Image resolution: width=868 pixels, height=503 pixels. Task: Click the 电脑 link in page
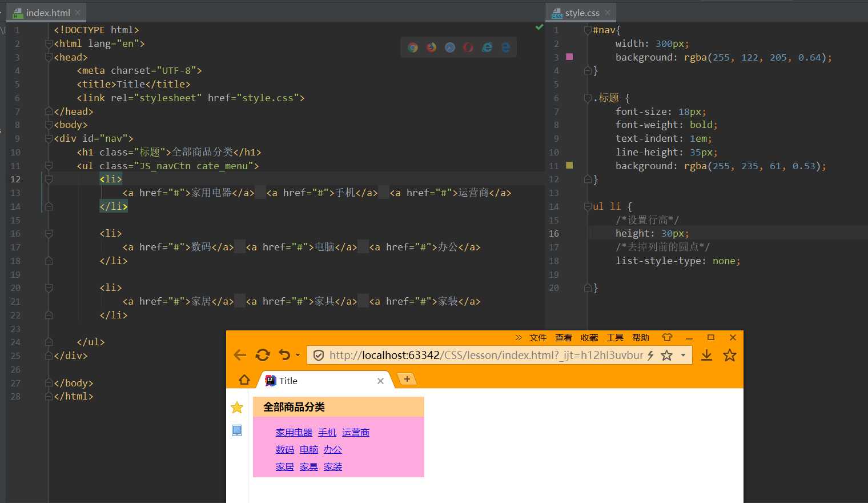coord(309,450)
